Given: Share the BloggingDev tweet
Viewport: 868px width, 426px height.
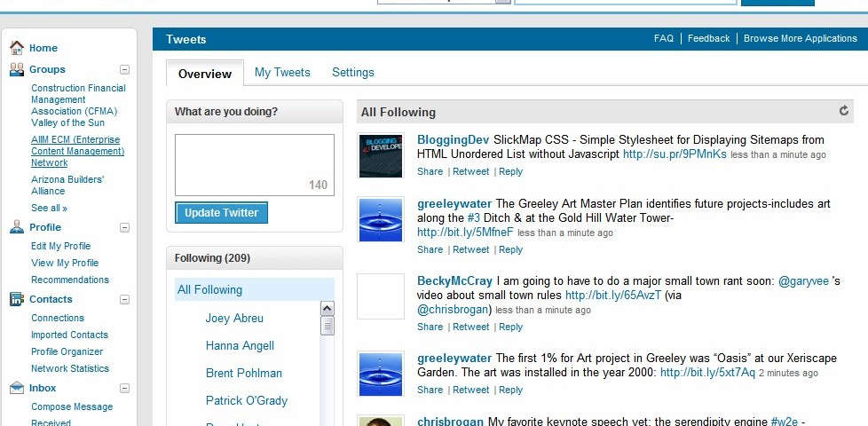Looking at the screenshot, I should click(430, 171).
